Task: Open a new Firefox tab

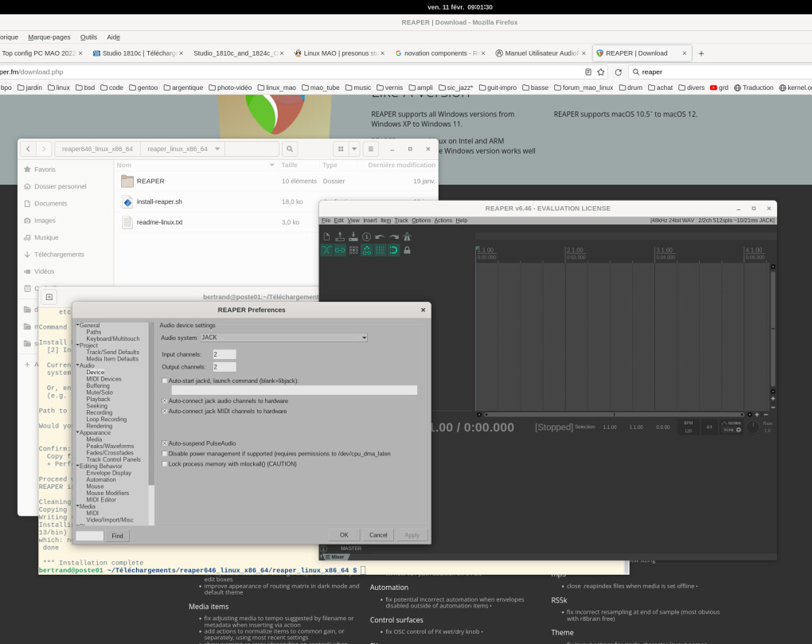Action: click(701, 53)
